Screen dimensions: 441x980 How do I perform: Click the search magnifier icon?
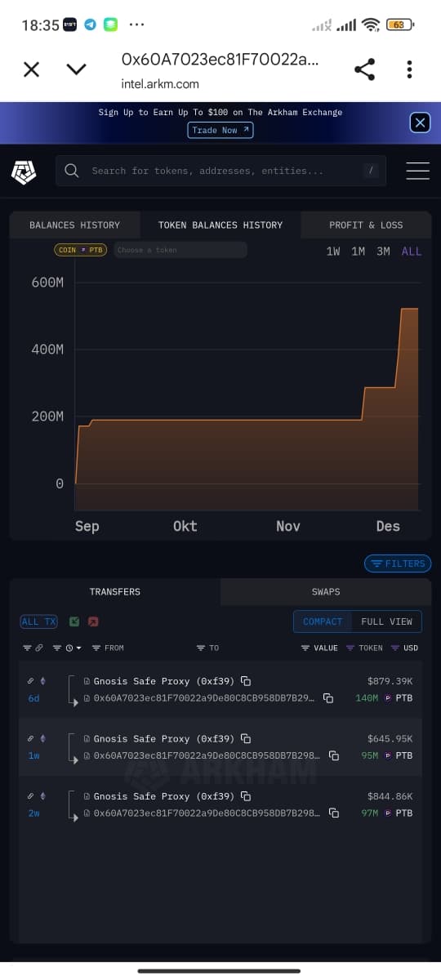(72, 171)
